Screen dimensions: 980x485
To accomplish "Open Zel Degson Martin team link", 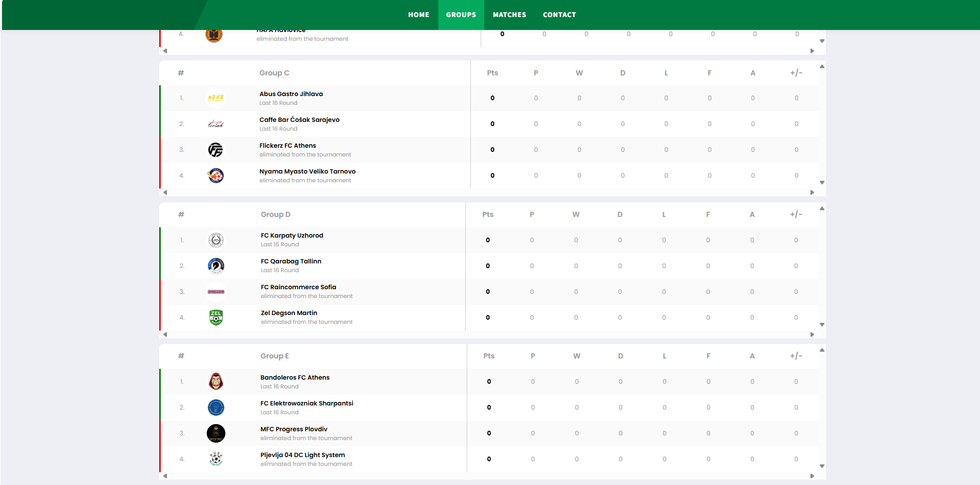I will click(289, 313).
